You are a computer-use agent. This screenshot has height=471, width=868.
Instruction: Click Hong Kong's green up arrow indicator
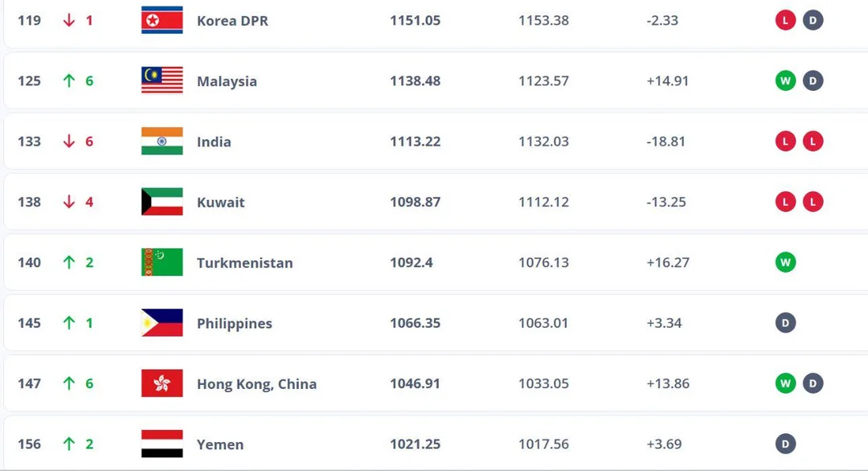68,383
